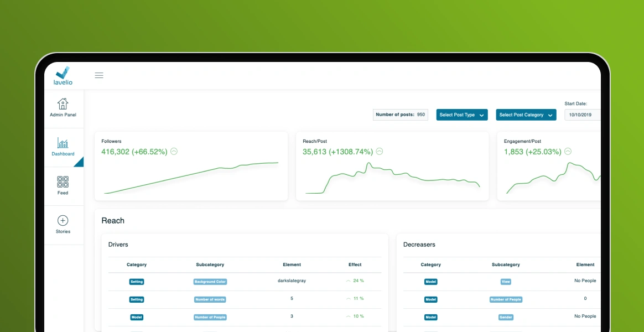Click darkslategray element cell
Screen dimensions: 644x332
point(292,281)
